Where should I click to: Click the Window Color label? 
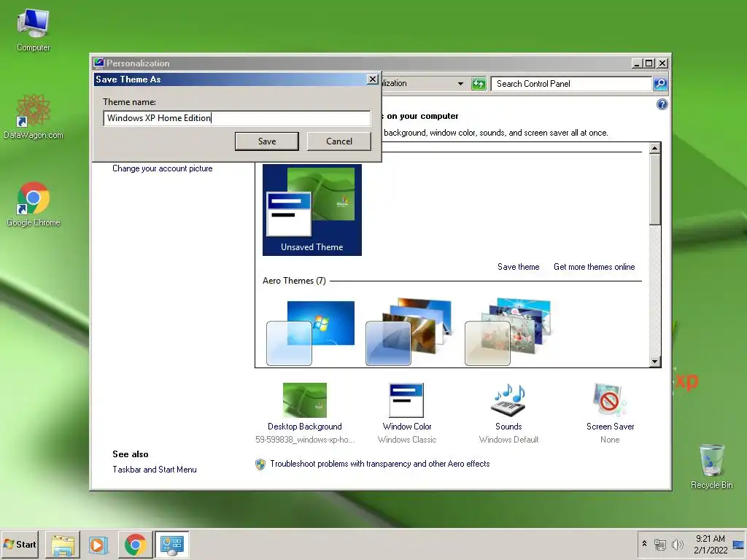tap(407, 427)
